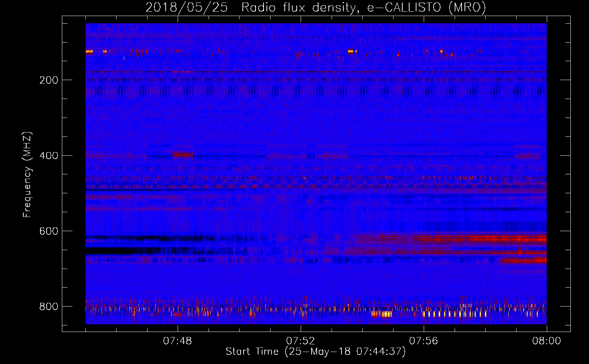Viewport: 589px width, 364px height.
Task: Click the 07:48 time tick label
Action: 178,341
